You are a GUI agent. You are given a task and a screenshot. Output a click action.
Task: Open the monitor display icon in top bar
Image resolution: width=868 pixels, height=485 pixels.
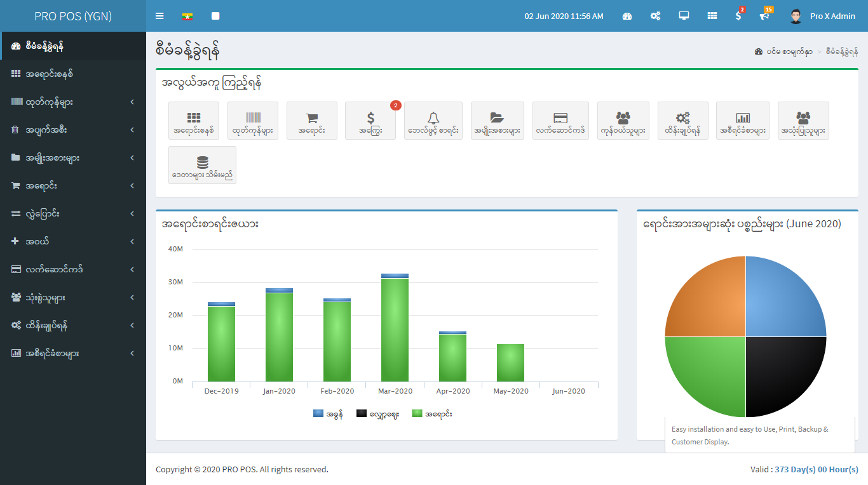point(684,16)
